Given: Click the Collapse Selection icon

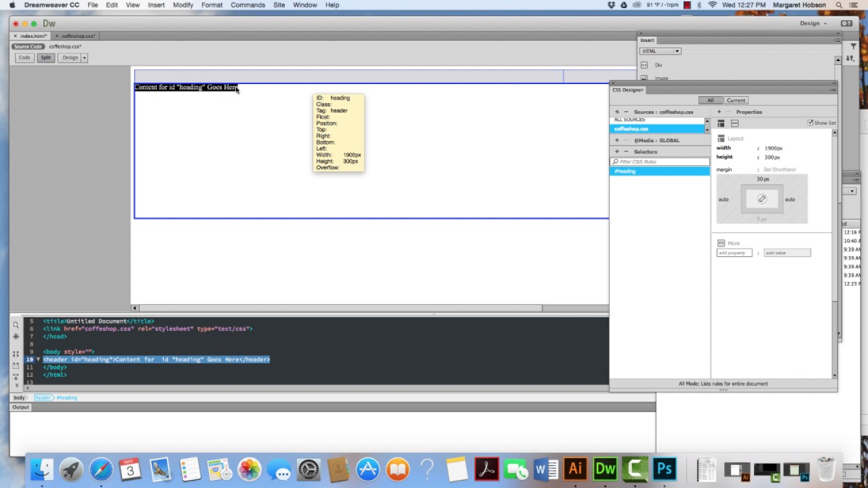Looking at the screenshot, I should click(x=16, y=366).
